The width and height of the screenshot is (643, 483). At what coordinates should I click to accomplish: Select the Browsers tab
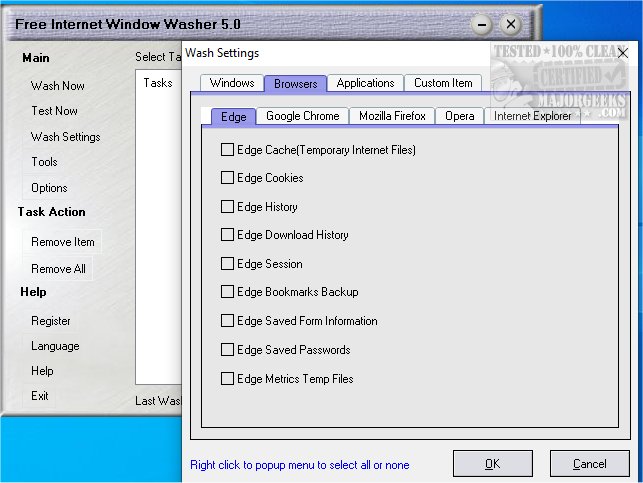[295, 84]
